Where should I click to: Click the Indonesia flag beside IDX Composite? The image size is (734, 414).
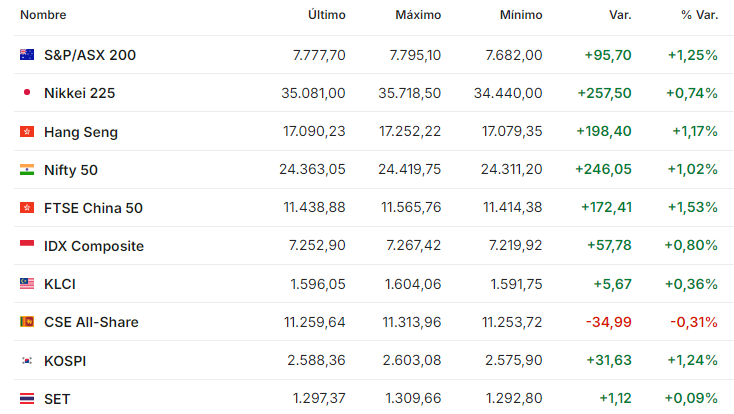pos(27,244)
